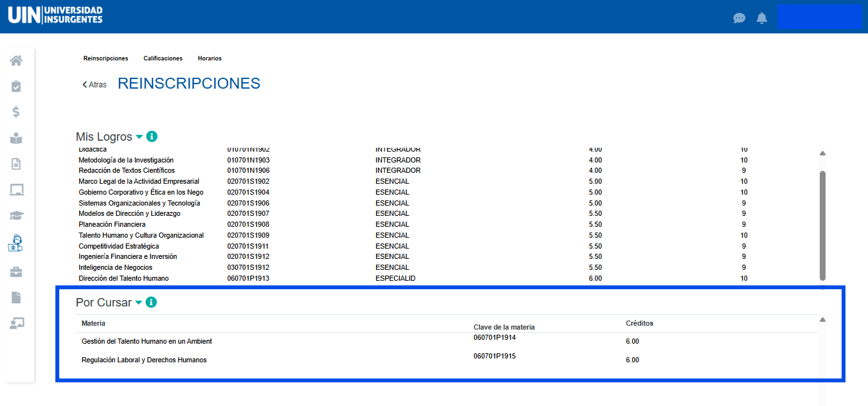Image resolution: width=868 pixels, height=406 pixels.
Task: Click the book reader sidebar icon
Action: pyautogui.click(x=17, y=138)
